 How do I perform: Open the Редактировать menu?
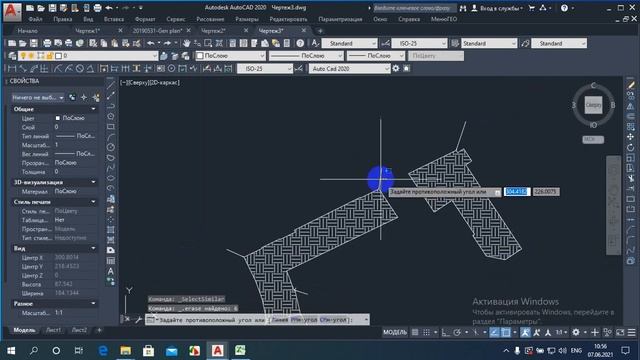click(288, 19)
